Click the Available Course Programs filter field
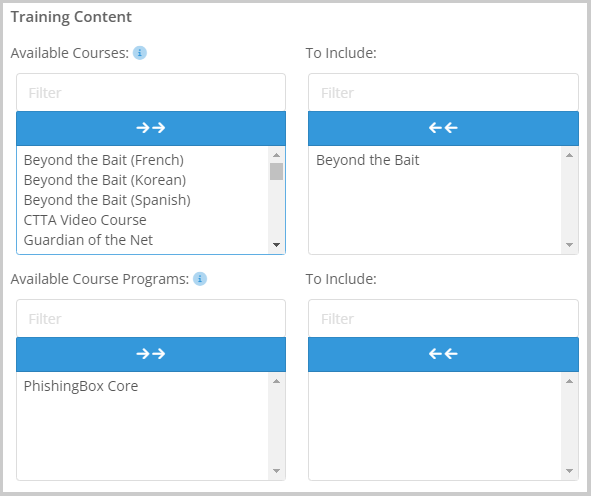The image size is (591, 496). [x=151, y=319]
